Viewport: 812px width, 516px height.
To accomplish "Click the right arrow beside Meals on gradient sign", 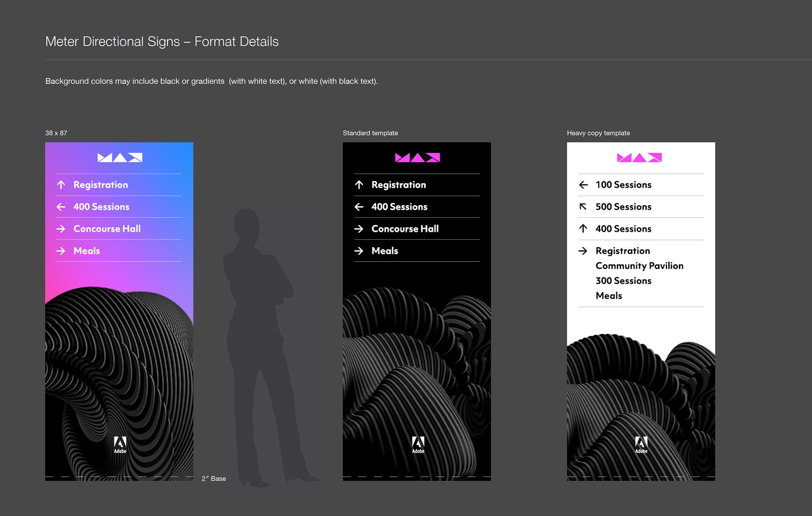I will 61,251.
